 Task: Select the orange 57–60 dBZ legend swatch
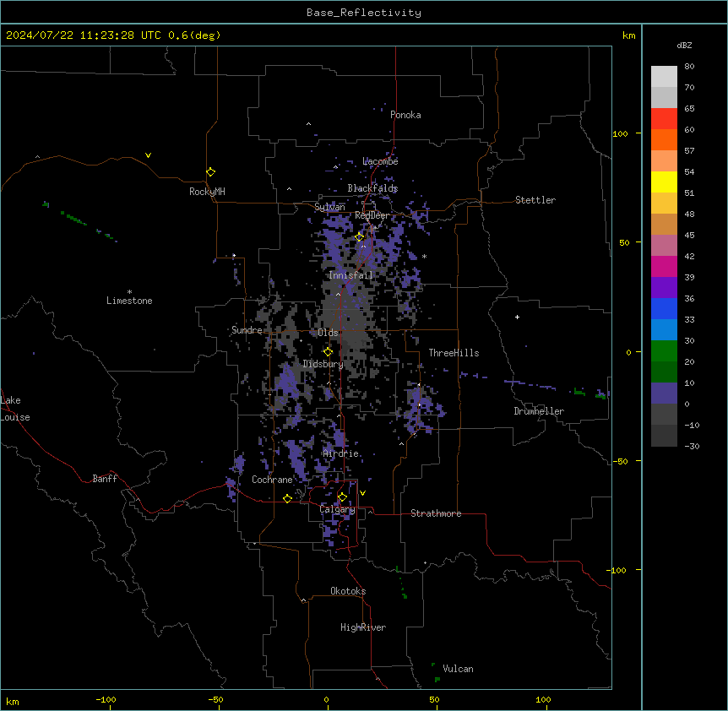click(664, 139)
